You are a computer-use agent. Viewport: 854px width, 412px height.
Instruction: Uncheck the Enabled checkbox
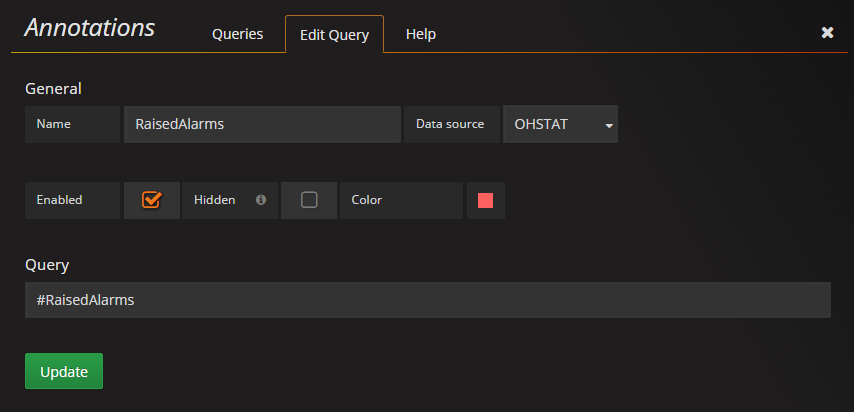click(x=151, y=199)
